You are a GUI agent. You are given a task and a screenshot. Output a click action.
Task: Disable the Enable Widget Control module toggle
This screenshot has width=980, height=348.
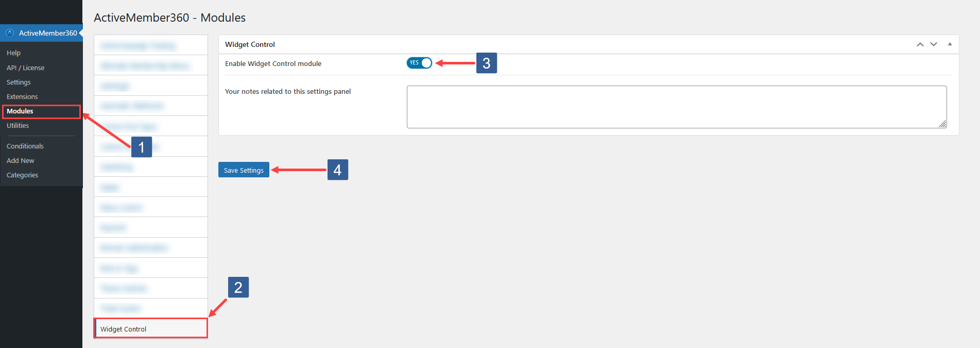pos(419,62)
